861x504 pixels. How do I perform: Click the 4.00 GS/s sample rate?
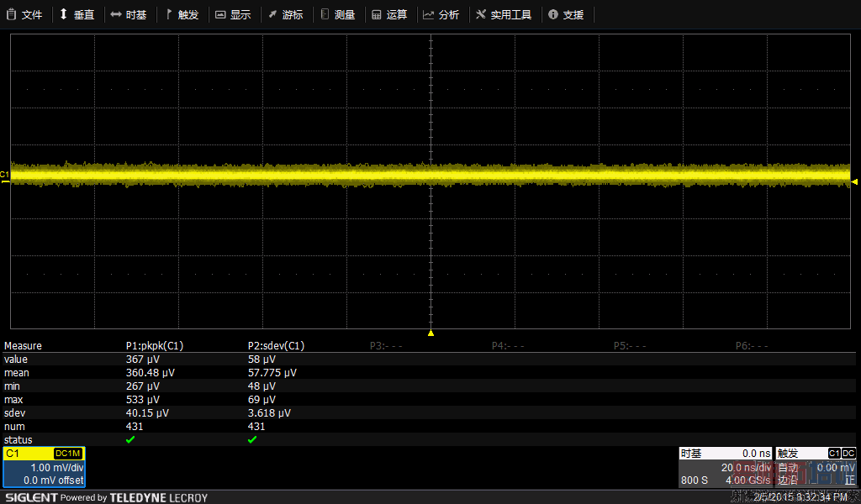(x=747, y=480)
